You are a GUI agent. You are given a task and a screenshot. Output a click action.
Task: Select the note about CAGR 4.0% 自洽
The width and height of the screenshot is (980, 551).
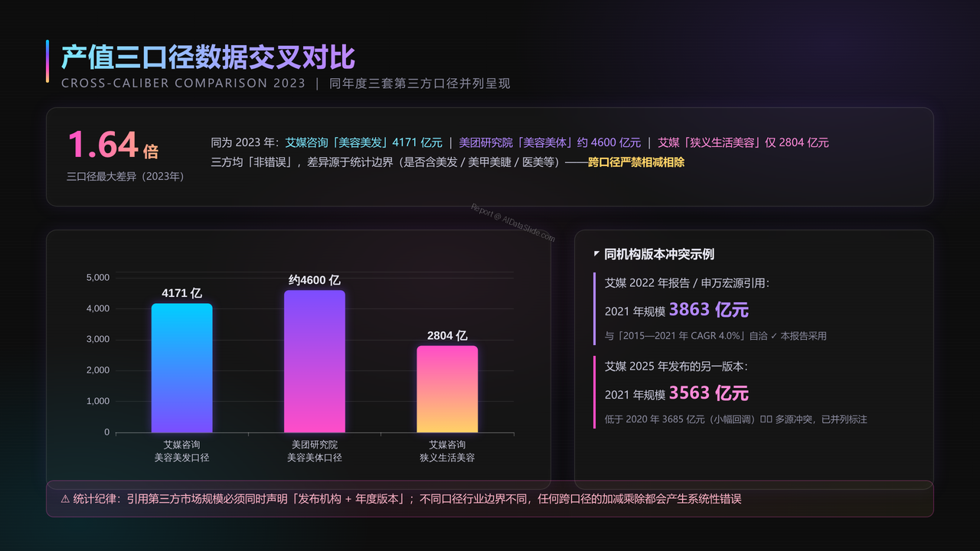pyautogui.click(x=716, y=336)
